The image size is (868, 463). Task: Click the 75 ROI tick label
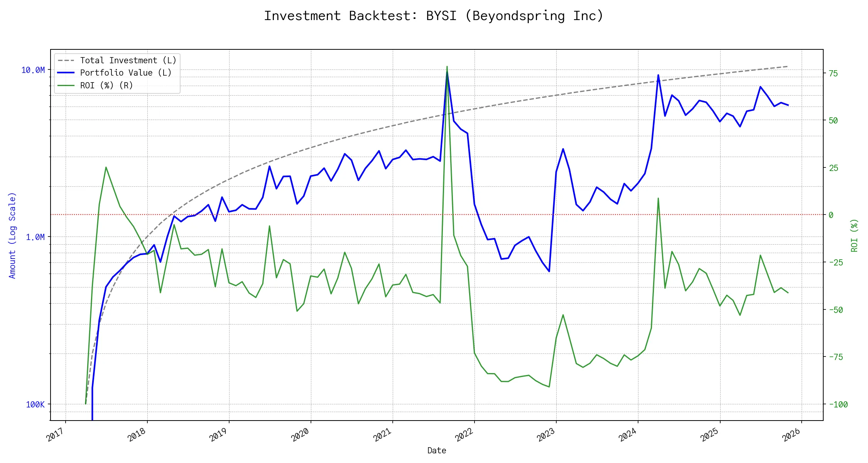[x=833, y=74]
